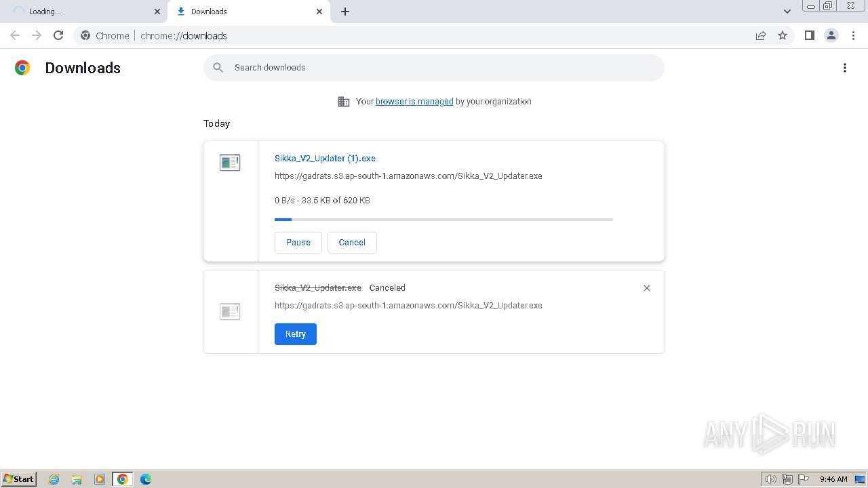Select the Downloads tab

tap(248, 12)
